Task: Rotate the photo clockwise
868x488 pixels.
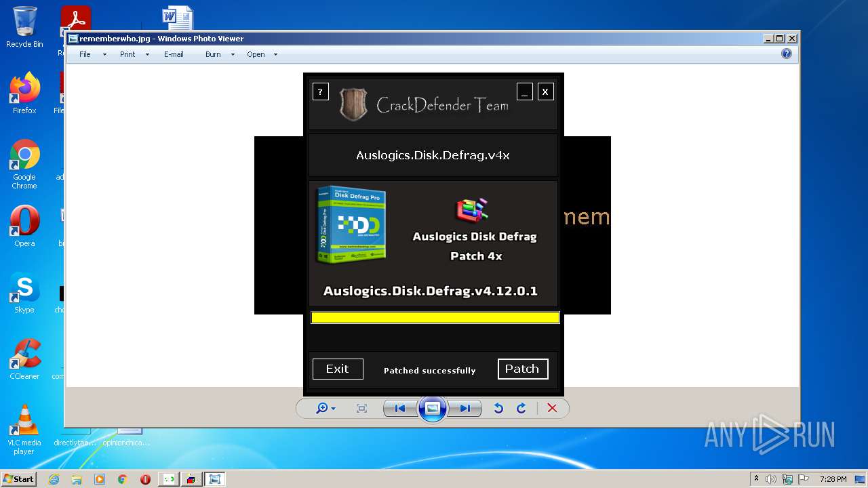Action: click(x=521, y=408)
